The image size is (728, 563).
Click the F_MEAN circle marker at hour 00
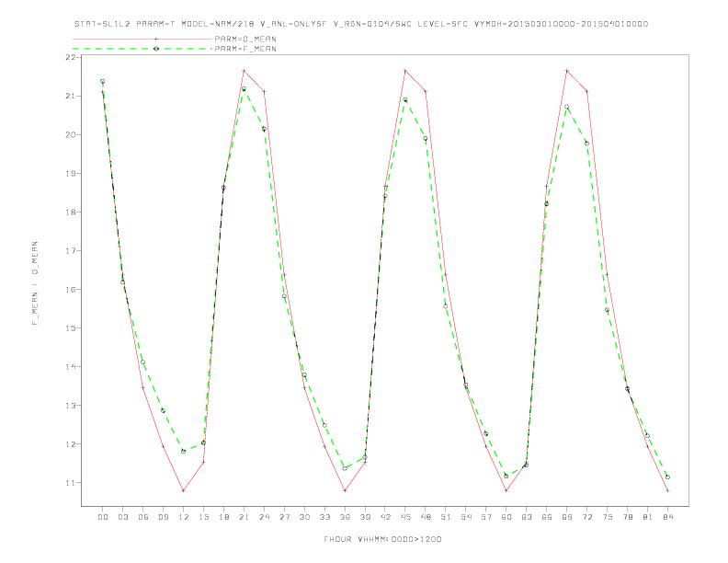[x=103, y=81]
